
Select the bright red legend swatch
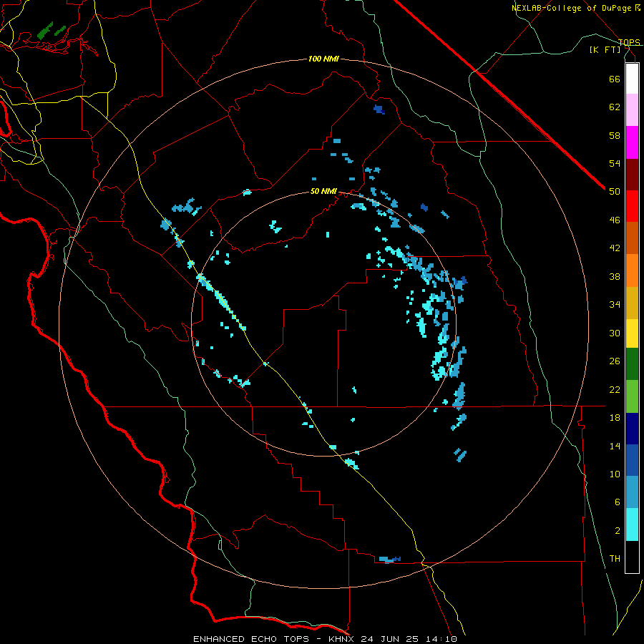click(x=632, y=206)
